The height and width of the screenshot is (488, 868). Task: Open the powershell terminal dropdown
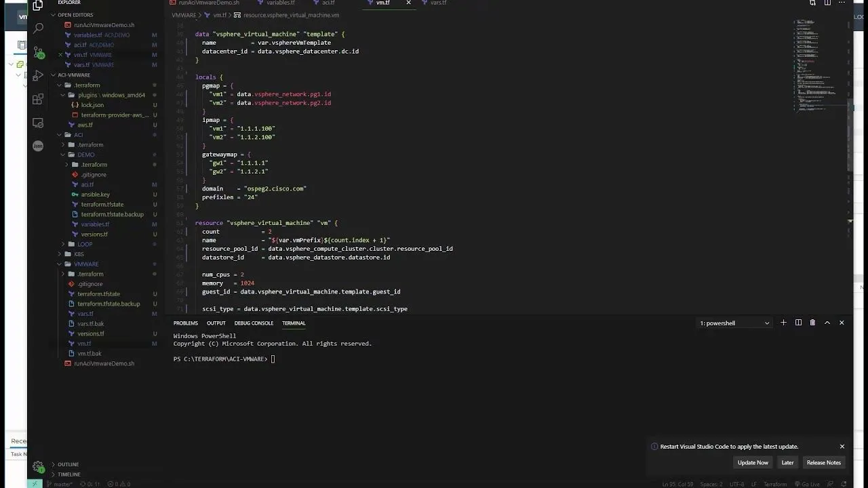coord(734,323)
